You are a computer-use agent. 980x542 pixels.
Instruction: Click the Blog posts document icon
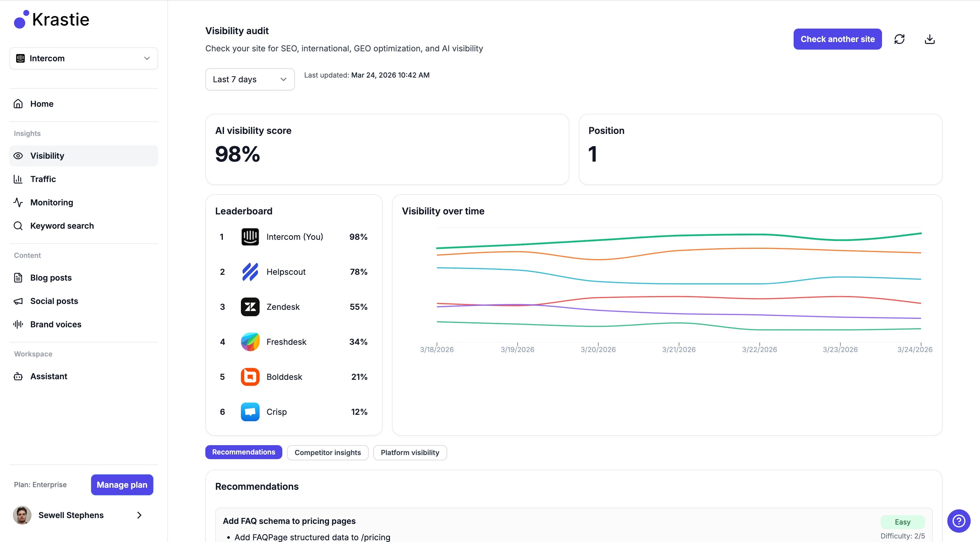[18, 277]
